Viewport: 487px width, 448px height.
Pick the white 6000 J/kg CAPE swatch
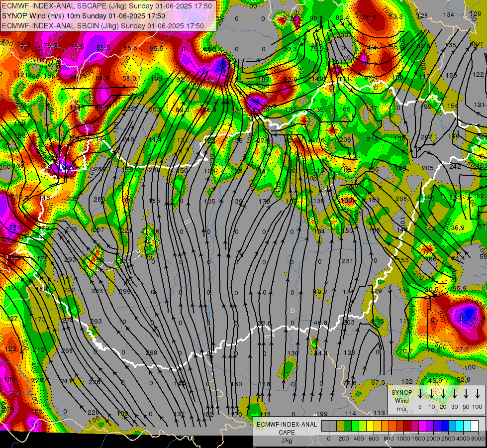(x=475, y=426)
